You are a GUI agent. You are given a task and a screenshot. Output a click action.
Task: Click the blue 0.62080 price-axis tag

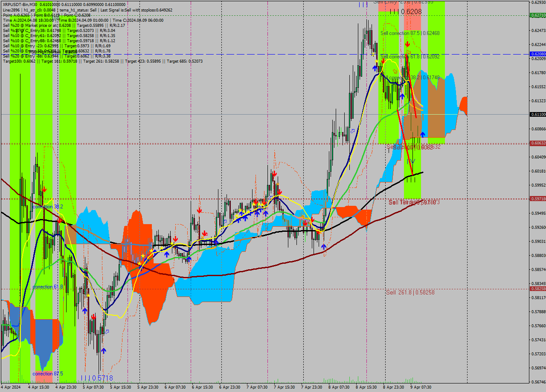click(538, 54)
